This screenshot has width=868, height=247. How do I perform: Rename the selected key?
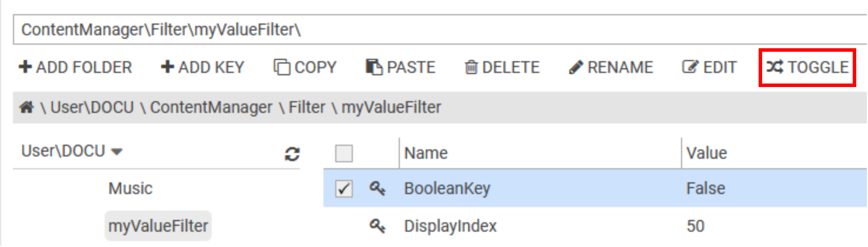610,68
